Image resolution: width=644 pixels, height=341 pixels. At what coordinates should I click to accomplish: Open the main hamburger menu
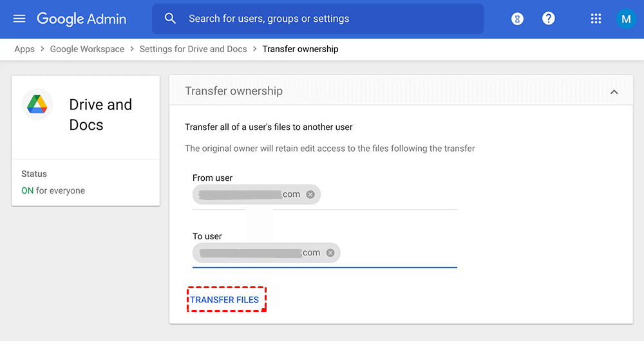pyautogui.click(x=19, y=19)
